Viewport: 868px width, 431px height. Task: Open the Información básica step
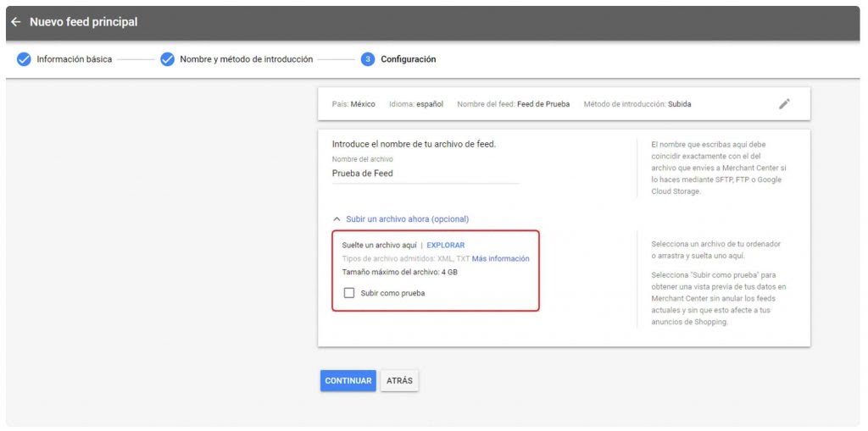point(75,59)
